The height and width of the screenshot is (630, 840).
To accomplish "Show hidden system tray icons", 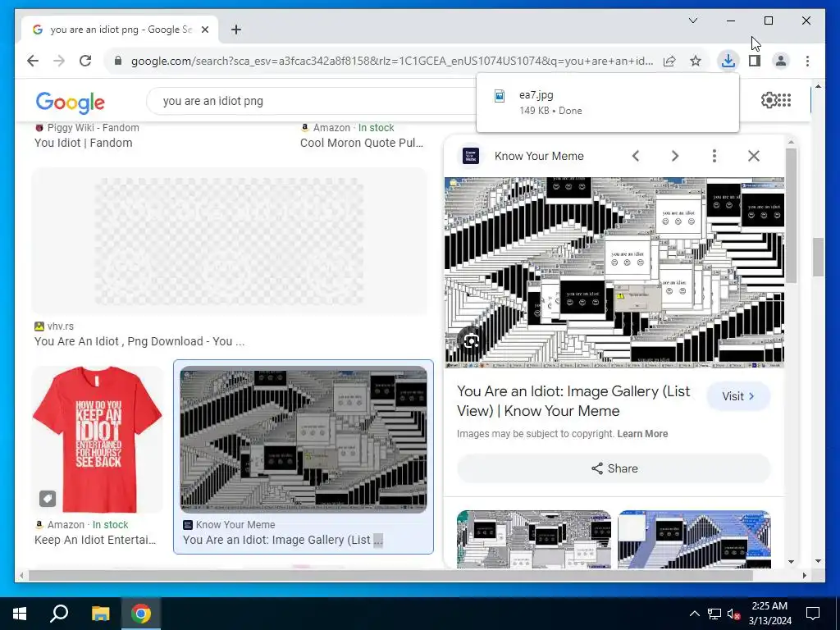I will point(694,614).
